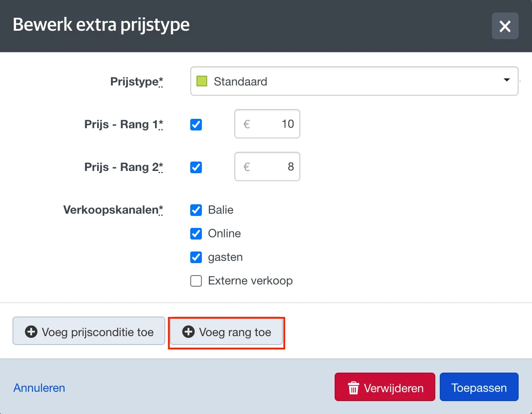The height and width of the screenshot is (414, 532).
Task: Click the dialog title Bewerk extra prijstype
Action: point(101,25)
